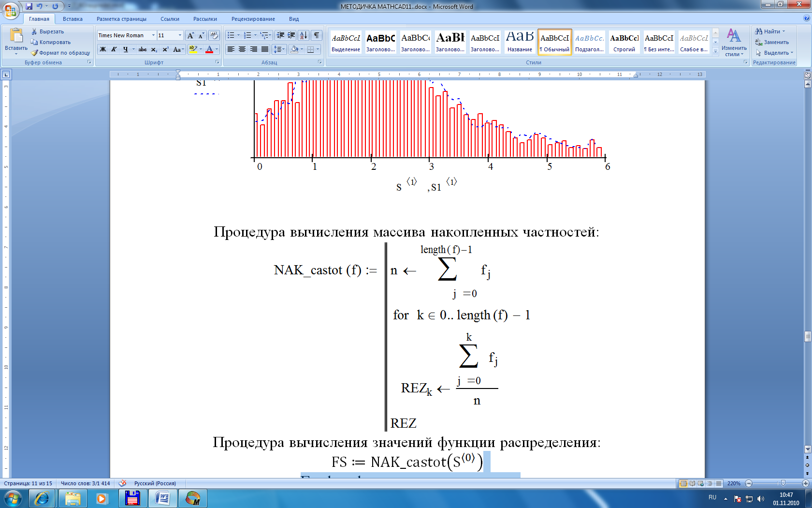The height and width of the screenshot is (508, 812).
Task: Expand the Styles gallery more arrow
Action: click(x=715, y=52)
